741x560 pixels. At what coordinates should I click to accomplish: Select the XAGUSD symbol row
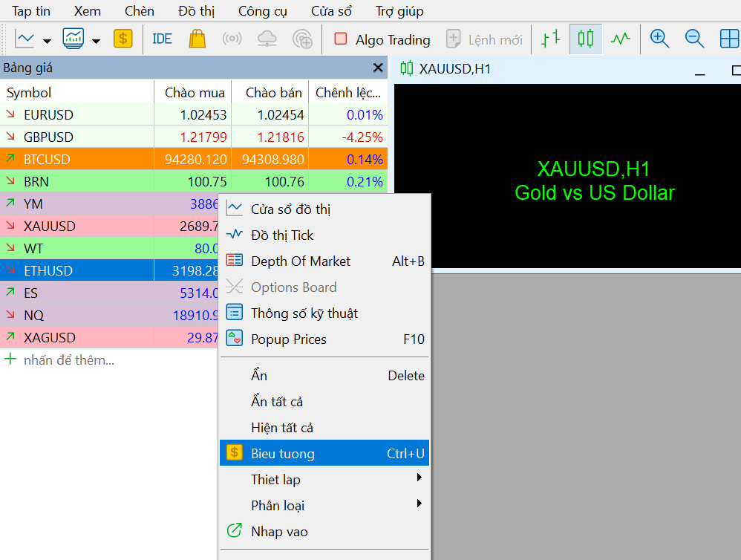click(109, 337)
